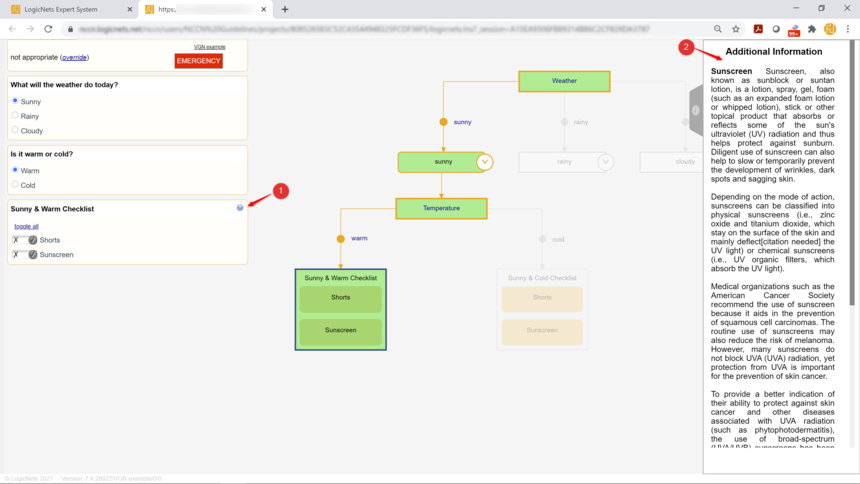Click the 'cold' branch label
860x484 pixels.
[558, 239]
